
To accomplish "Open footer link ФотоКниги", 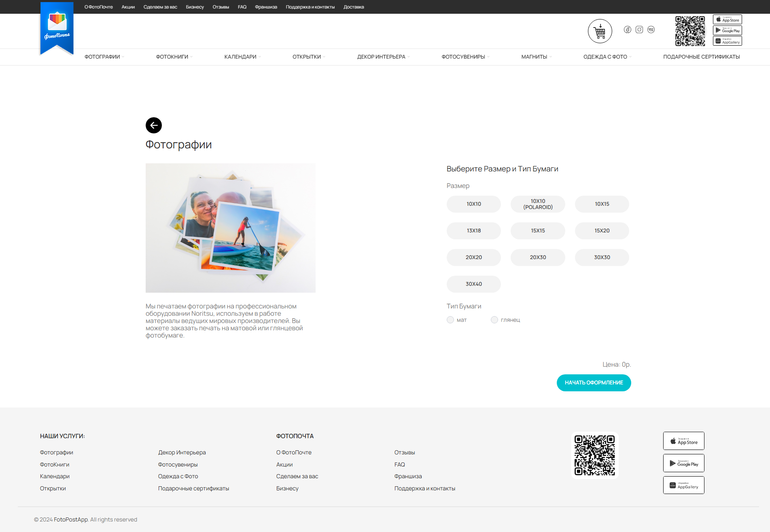I will (x=55, y=464).
